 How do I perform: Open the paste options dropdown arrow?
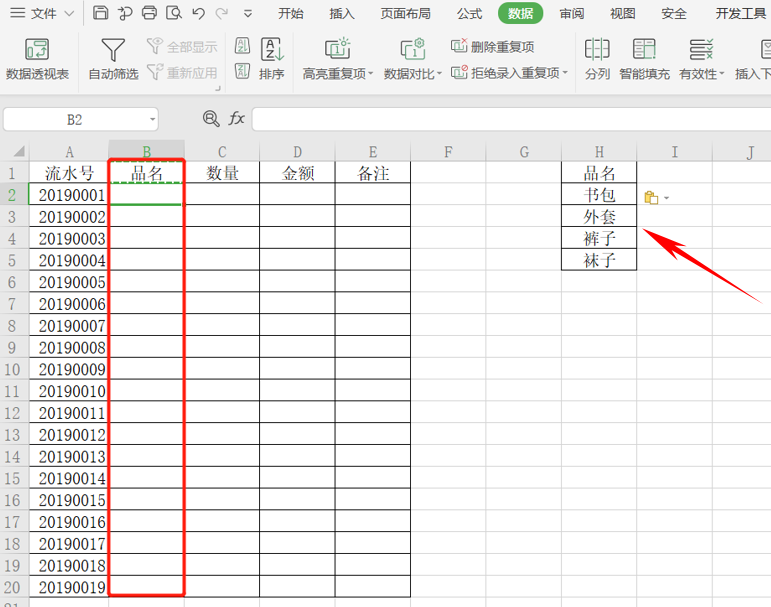[x=666, y=198]
